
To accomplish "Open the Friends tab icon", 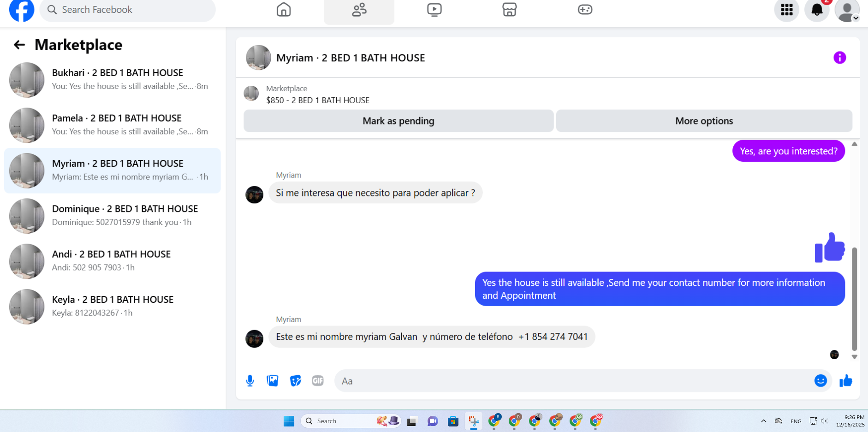I will (359, 10).
